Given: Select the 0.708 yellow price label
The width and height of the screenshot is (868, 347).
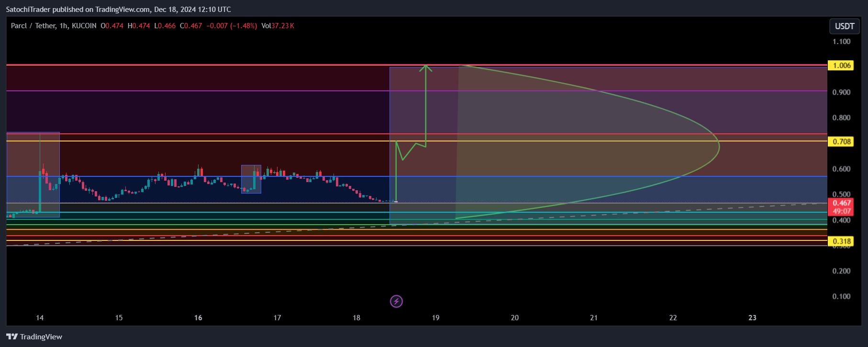Looking at the screenshot, I should (841, 141).
